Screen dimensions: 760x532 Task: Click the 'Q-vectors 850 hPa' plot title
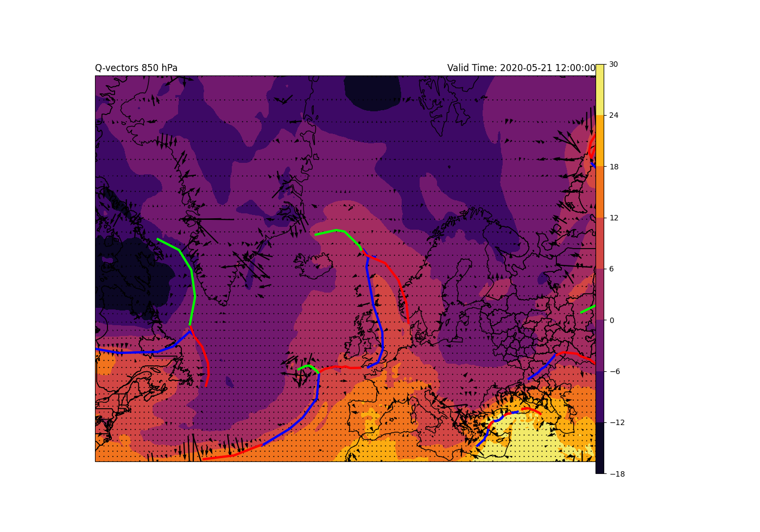(x=136, y=68)
